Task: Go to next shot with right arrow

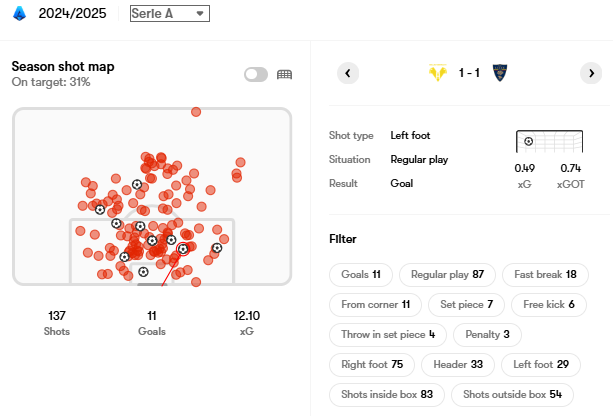Action: 591,73
